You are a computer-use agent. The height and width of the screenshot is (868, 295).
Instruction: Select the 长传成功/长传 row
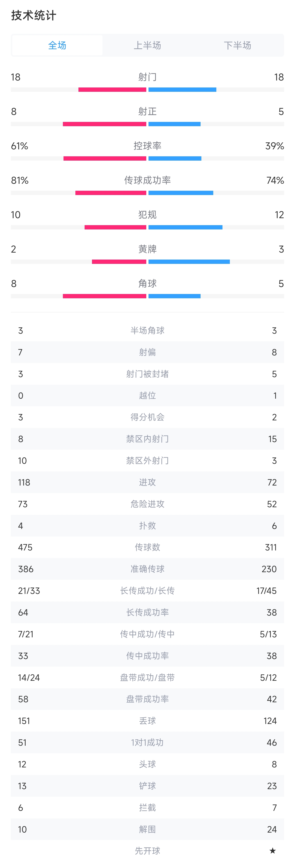(147, 591)
